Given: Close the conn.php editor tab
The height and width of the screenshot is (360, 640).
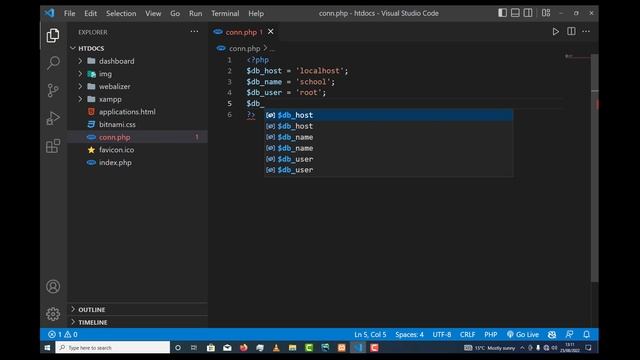Looking at the screenshot, I should [x=271, y=31].
